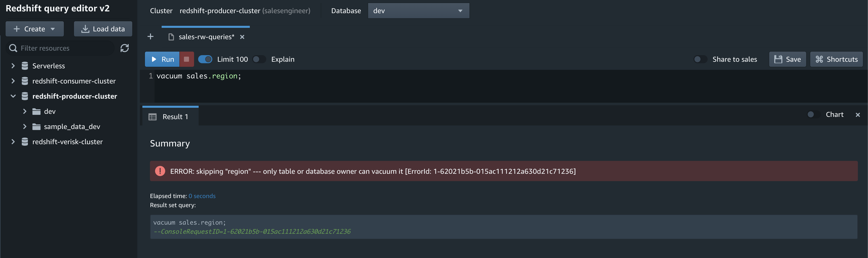
Task: Click the result set query code block
Action: [x=504, y=227]
